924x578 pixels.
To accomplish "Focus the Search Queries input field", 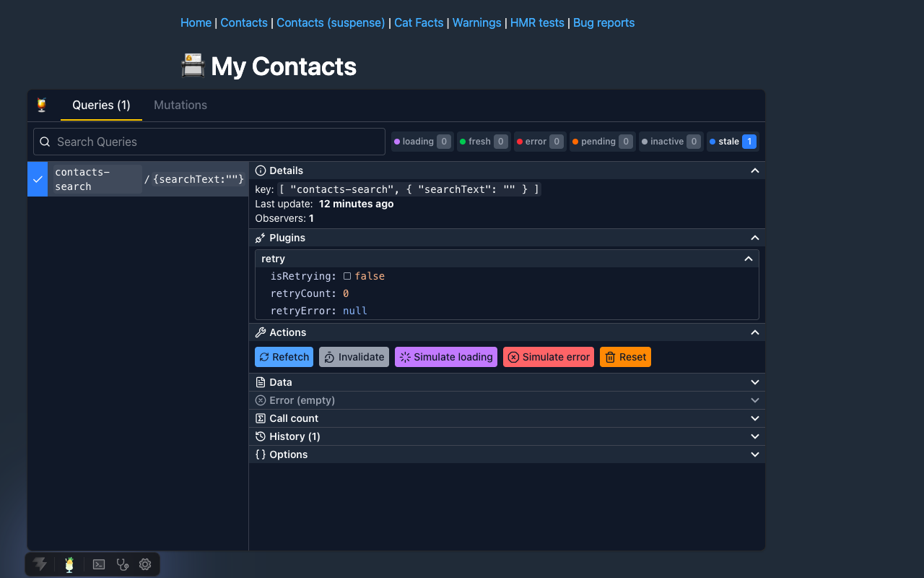I will point(209,142).
